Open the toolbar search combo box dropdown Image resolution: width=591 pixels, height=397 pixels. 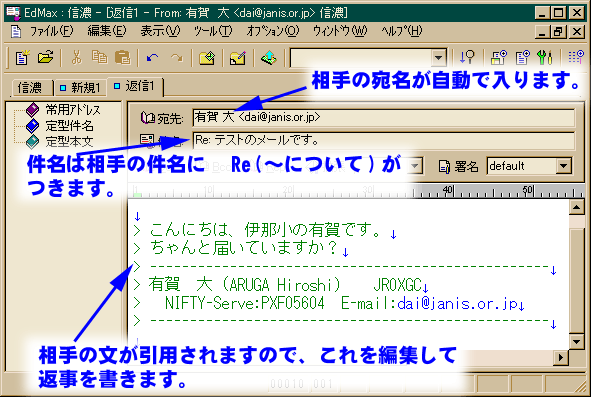click(438, 58)
